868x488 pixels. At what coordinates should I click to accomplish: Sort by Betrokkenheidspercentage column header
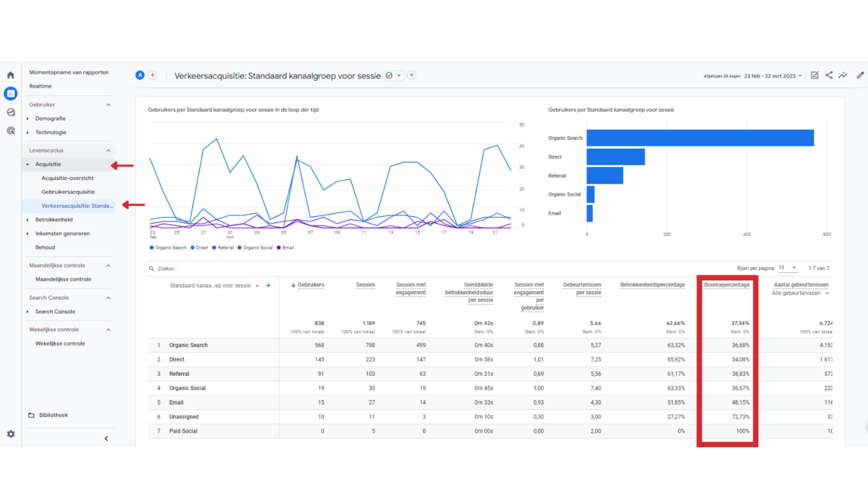[x=653, y=285]
